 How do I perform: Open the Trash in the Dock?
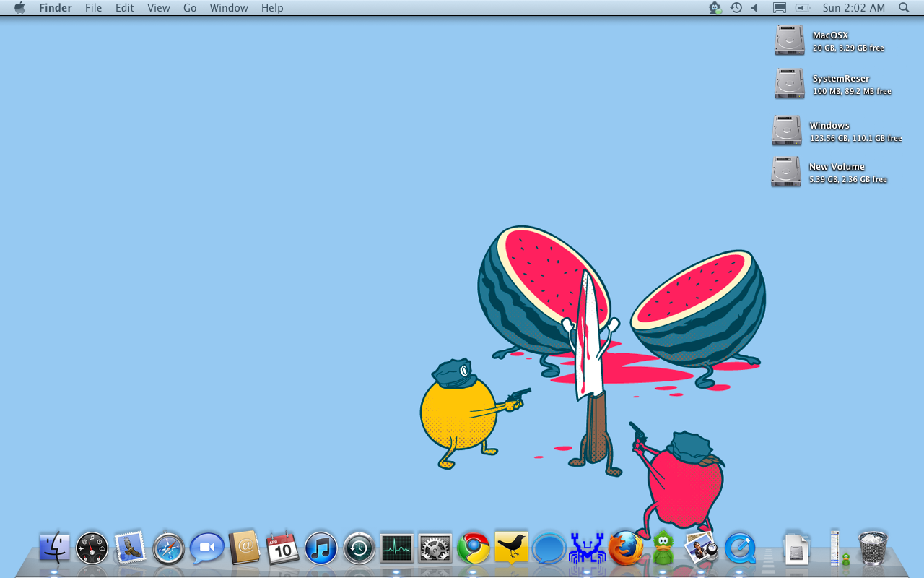pos(873,548)
